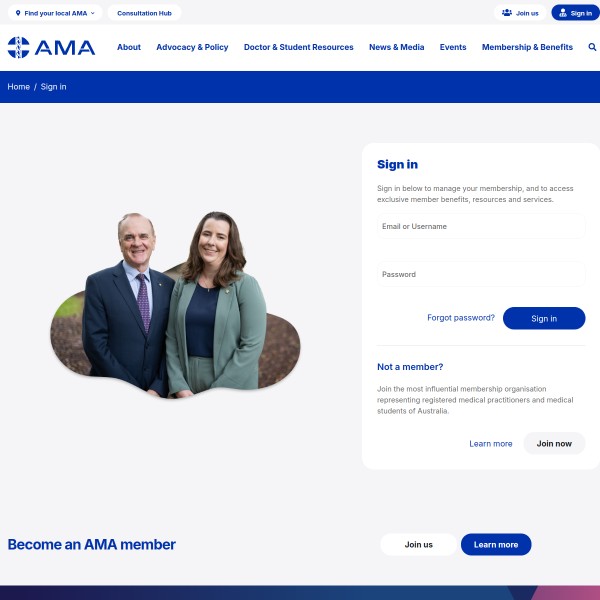
Task: Focus the Password field
Action: pyautogui.click(x=481, y=274)
